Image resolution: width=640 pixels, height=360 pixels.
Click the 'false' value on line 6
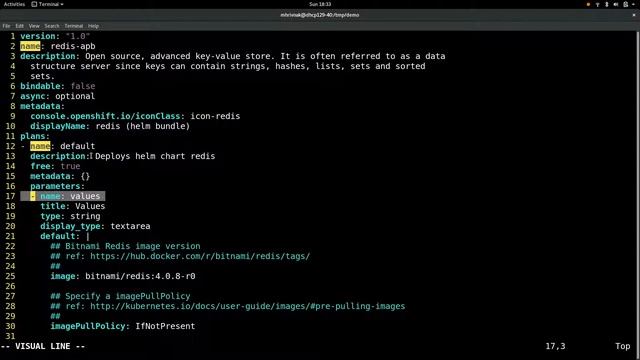coord(83,86)
